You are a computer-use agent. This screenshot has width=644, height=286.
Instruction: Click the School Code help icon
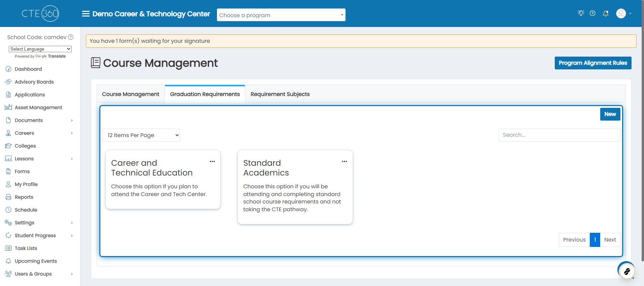pos(71,37)
